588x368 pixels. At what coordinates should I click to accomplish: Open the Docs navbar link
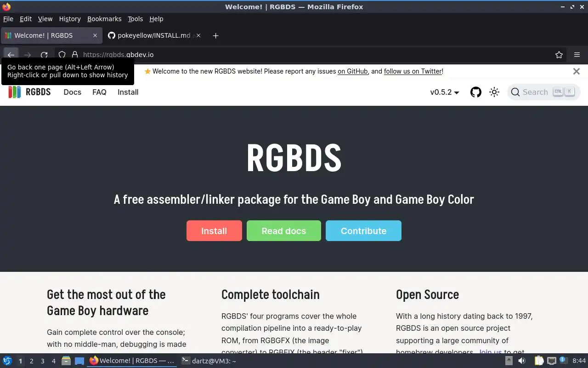[x=73, y=92]
